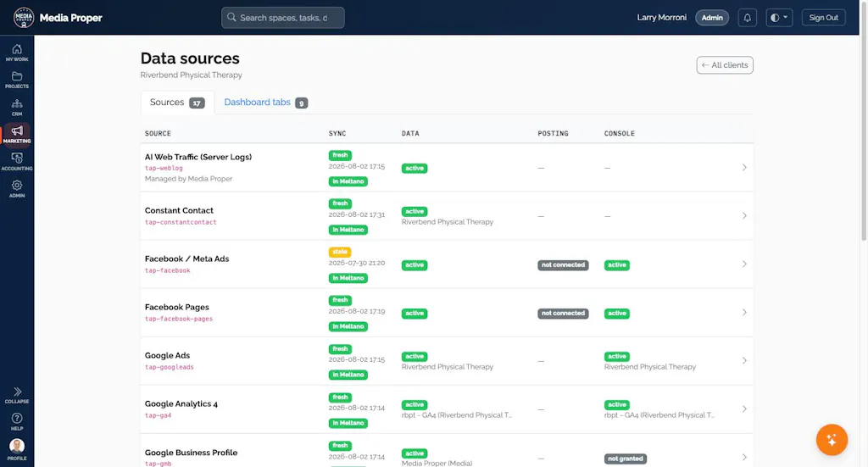Viewport: 868px width, 467px height.
Task: Expand the Constant Contact row chevron
Action: click(744, 216)
